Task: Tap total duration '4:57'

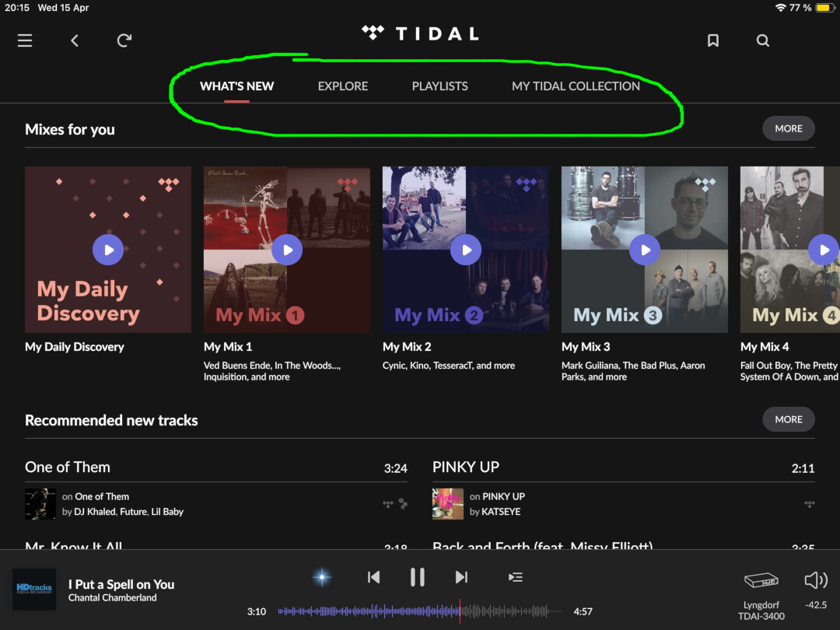Action: 583,611
